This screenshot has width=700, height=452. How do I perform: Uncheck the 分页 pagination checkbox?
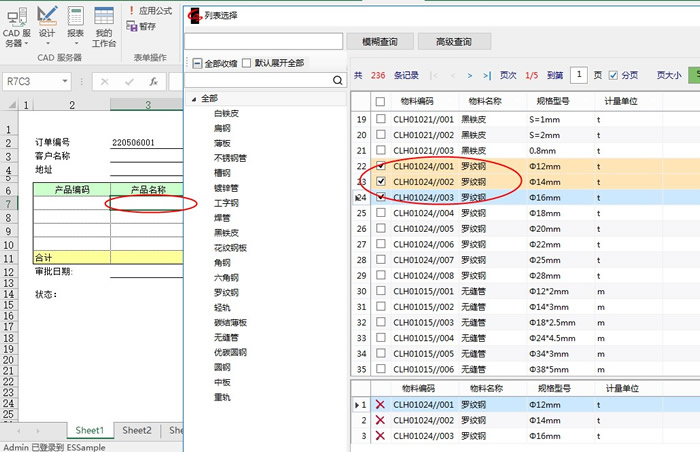613,75
